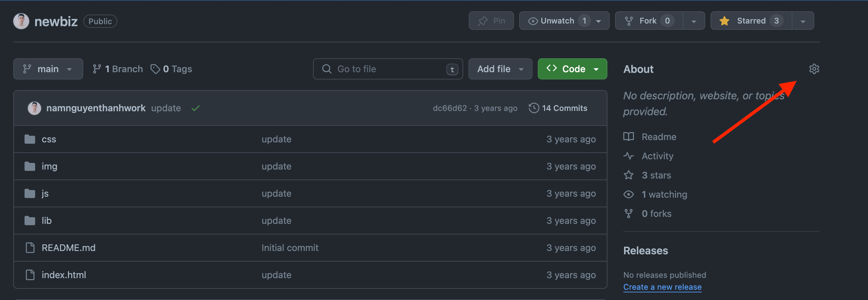
Task: Expand the Unwatch dropdown arrow
Action: point(598,21)
